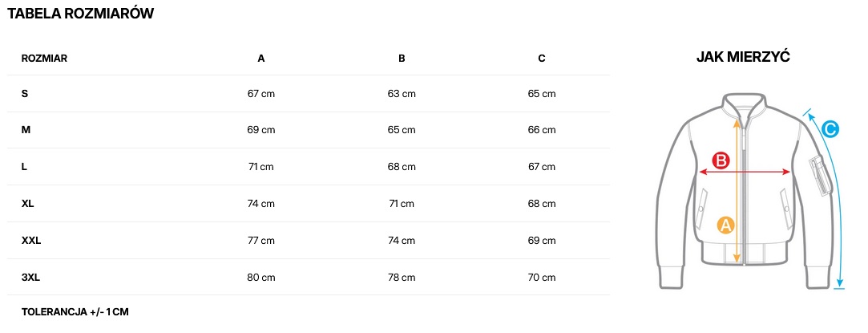The width and height of the screenshot is (868, 333).
Task: Select the size S row label
Action: pos(25,94)
